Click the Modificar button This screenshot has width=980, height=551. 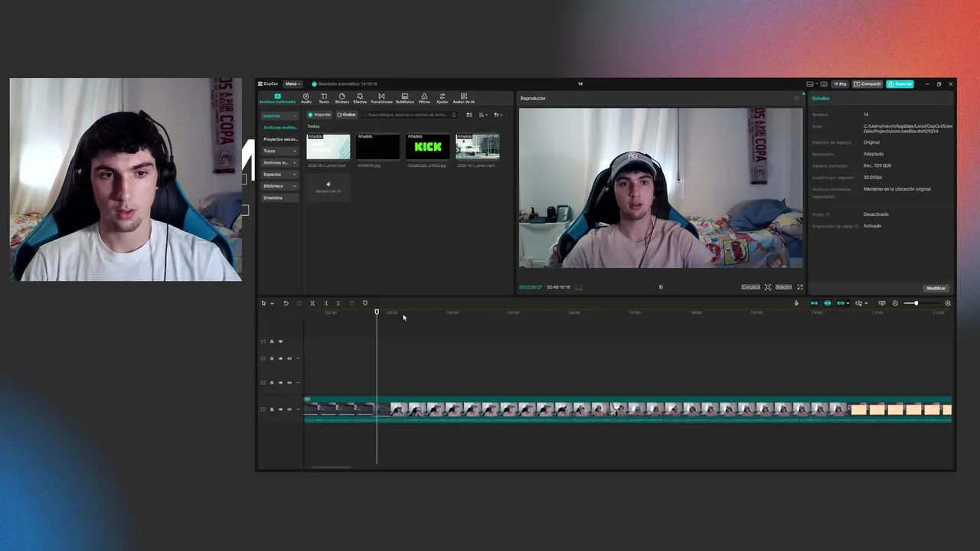point(936,288)
